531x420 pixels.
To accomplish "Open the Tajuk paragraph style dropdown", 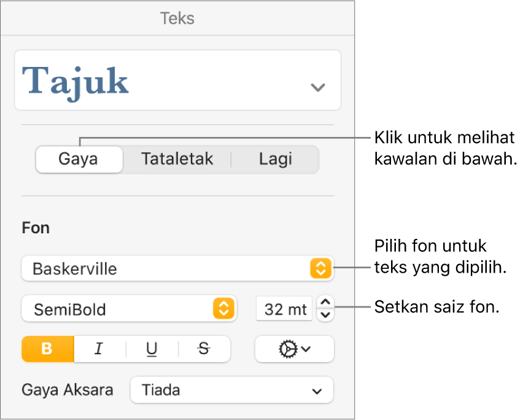I will point(177,80).
